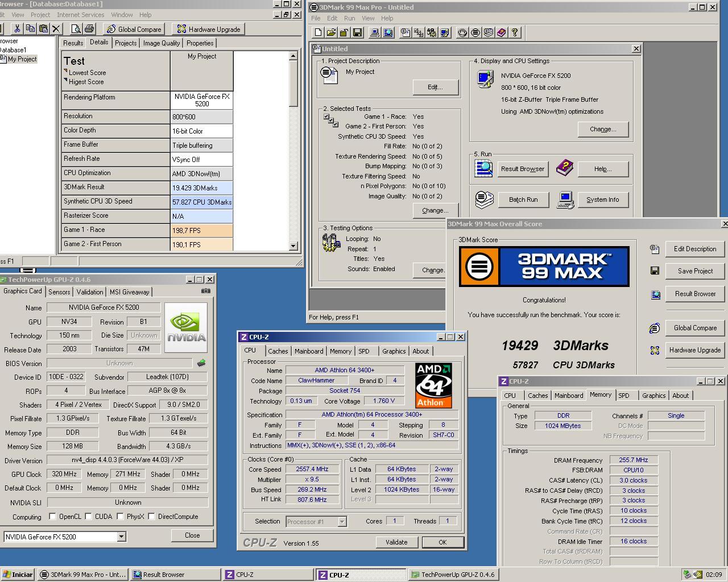Image resolution: width=728 pixels, height=582 pixels.
Task: Click icon beside Hardware Upgrade in Overall Score
Action: 655,350
